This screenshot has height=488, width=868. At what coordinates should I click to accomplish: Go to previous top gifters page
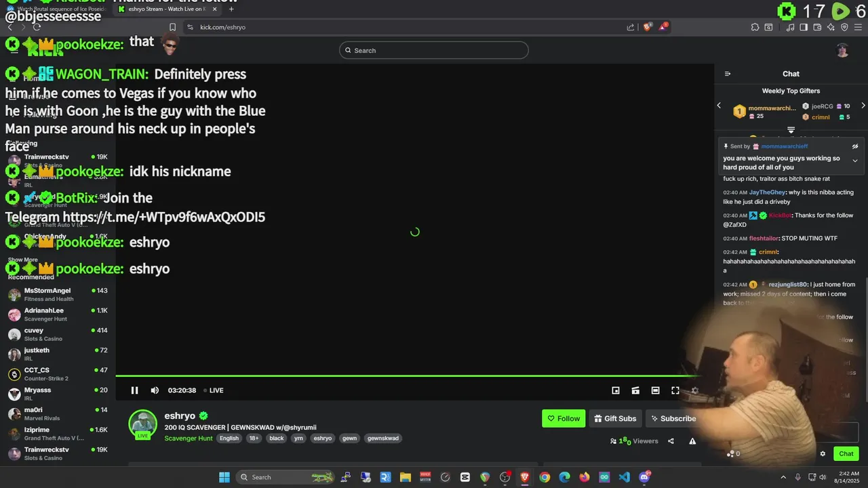pyautogui.click(x=719, y=106)
